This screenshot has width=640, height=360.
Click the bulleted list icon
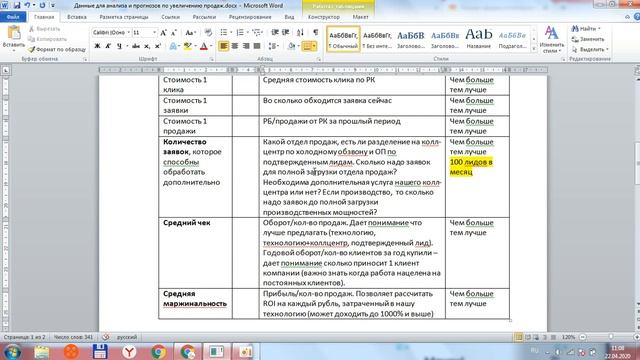[x=224, y=33]
